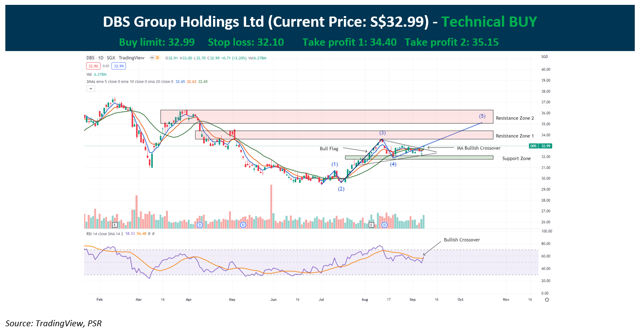Select the Vol 6.278M indicator legend
644x335 pixels.
97,74
